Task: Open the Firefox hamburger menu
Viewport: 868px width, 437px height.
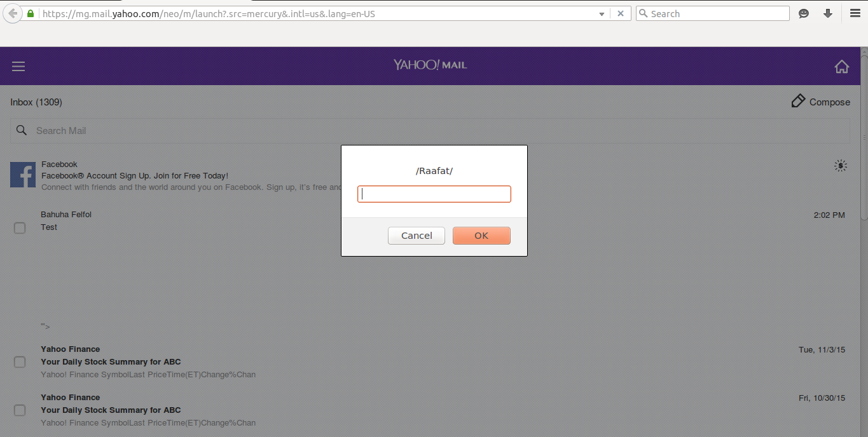Action: [x=855, y=13]
